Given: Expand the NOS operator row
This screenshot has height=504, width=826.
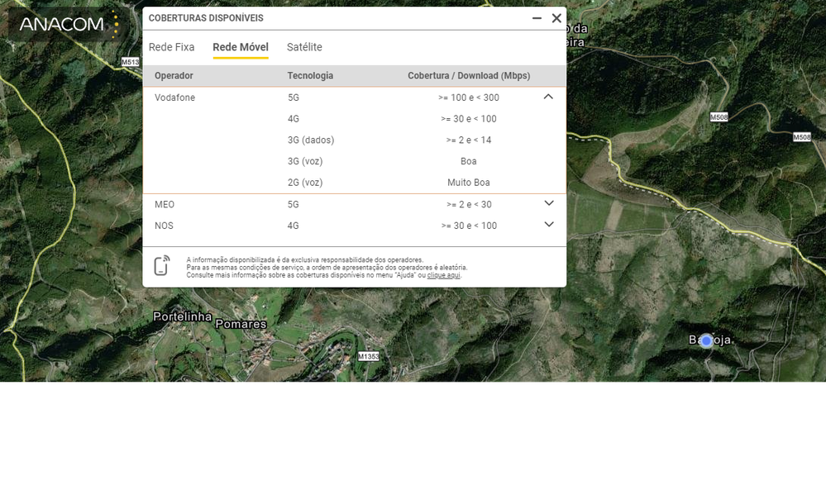Looking at the screenshot, I should [x=548, y=225].
